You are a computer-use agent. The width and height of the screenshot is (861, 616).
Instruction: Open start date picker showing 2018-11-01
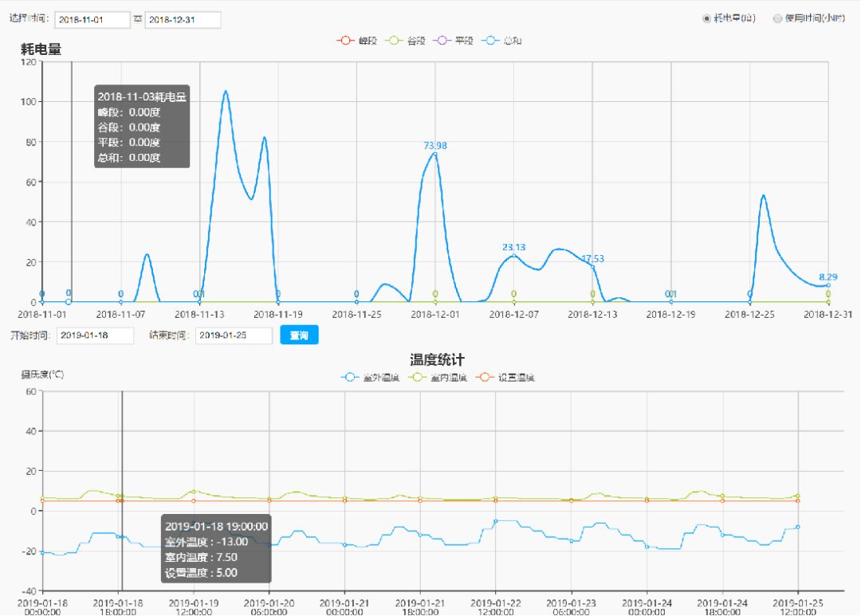92,20
